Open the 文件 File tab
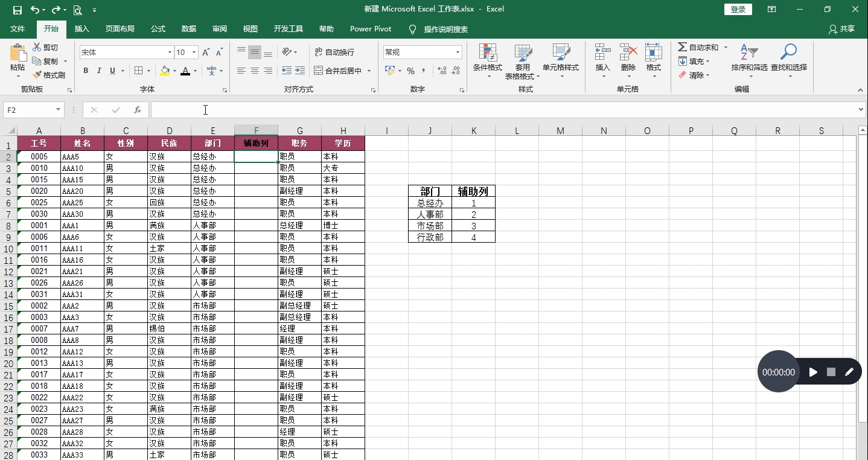This screenshot has width=868, height=460. (x=18, y=29)
